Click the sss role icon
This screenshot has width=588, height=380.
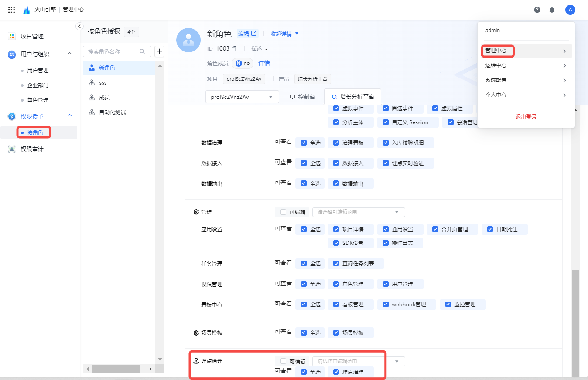pos(92,82)
